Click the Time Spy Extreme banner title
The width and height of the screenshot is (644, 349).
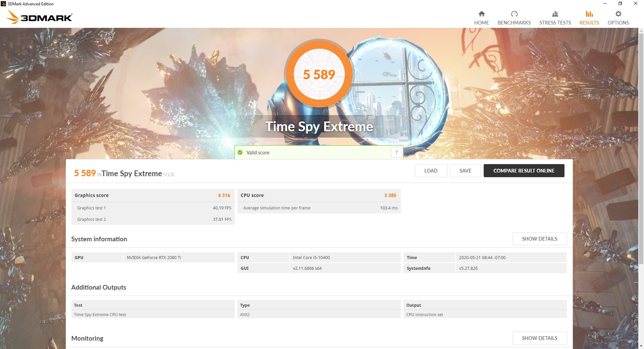coord(319,127)
